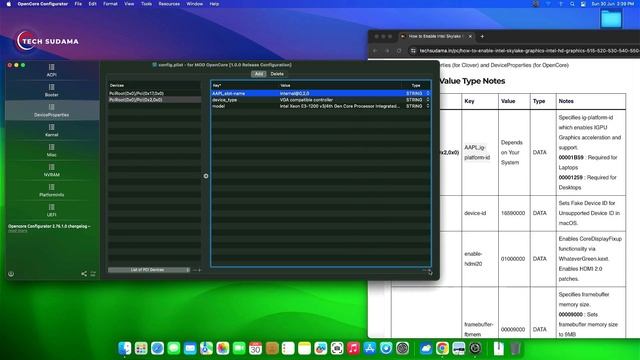The image size is (640, 360).
Task: Open the Apple menu
Action: pyautogui.click(x=9, y=4)
